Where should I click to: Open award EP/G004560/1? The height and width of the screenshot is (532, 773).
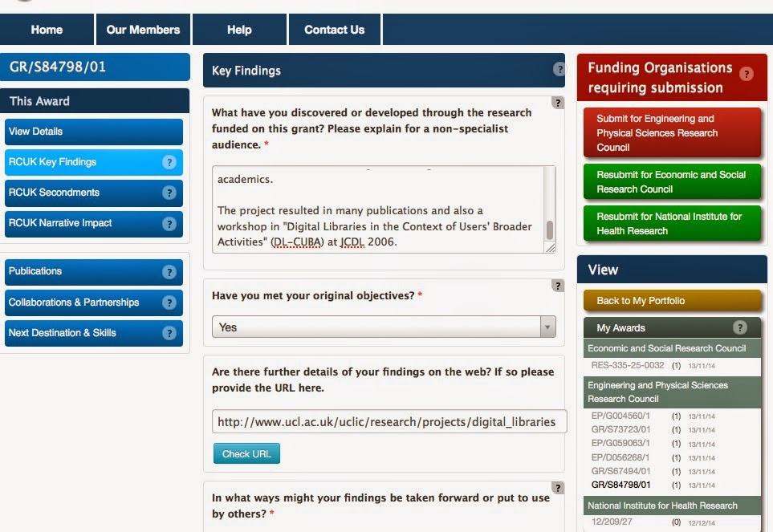[x=620, y=416]
